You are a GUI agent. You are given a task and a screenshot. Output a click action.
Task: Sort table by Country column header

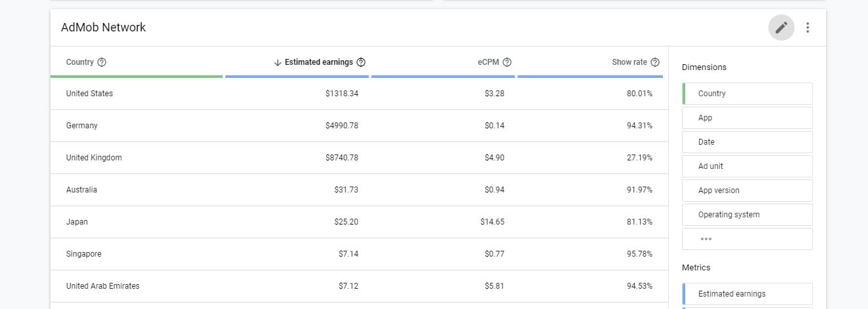coord(80,62)
